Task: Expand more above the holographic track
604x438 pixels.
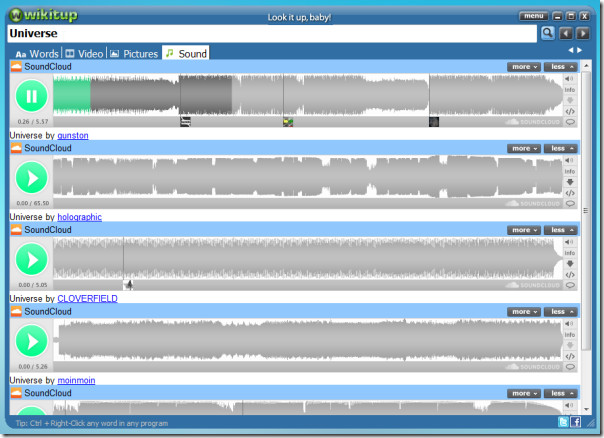Action: pyautogui.click(x=524, y=149)
